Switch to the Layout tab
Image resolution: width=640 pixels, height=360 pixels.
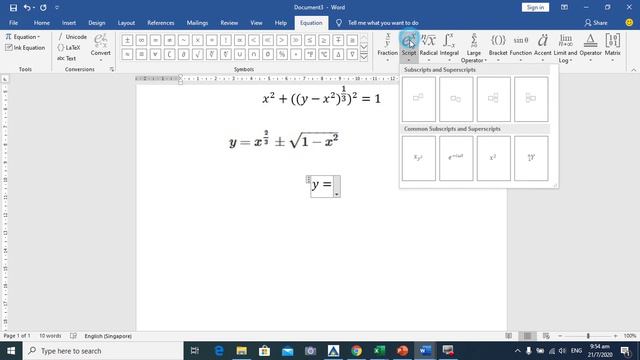click(126, 23)
